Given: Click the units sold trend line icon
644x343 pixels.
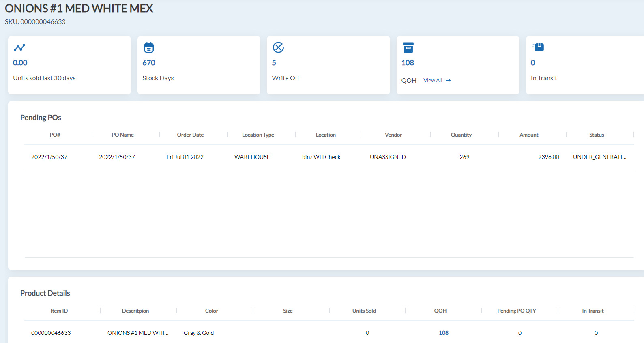Looking at the screenshot, I should [19, 47].
